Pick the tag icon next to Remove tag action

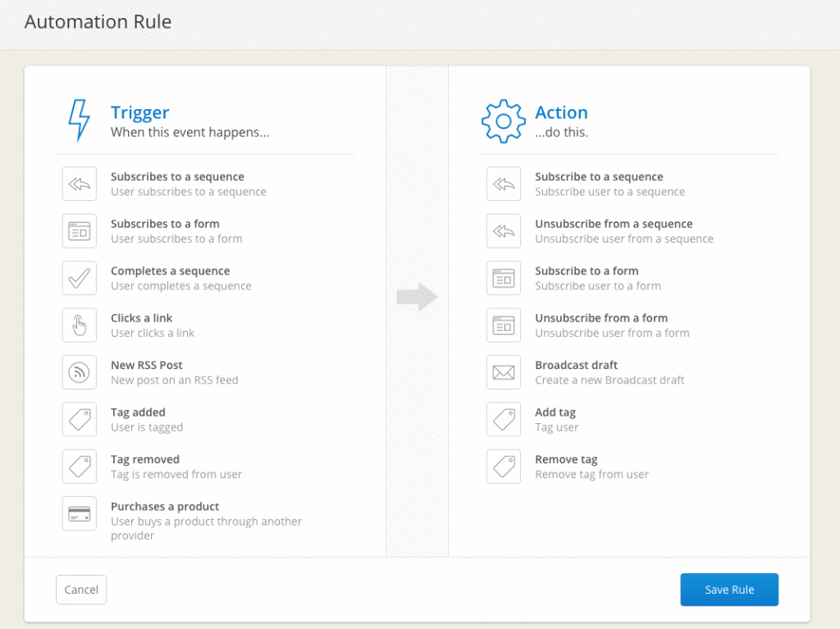pyautogui.click(x=504, y=467)
